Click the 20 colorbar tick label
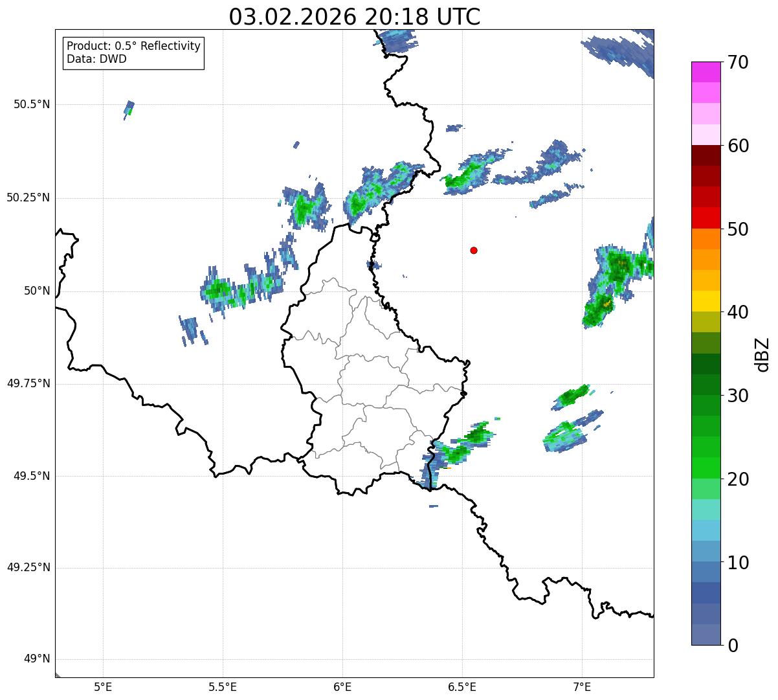This screenshot has height=700, width=778. point(738,479)
